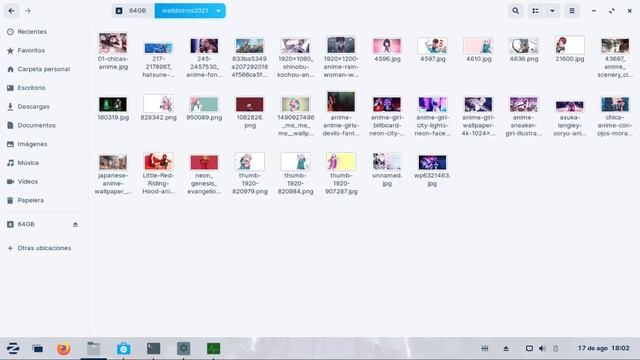Viewport: 640px width, 360px height.
Task: Select the anime-girl-billboard-neon-city image
Action: tap(387, 104)
